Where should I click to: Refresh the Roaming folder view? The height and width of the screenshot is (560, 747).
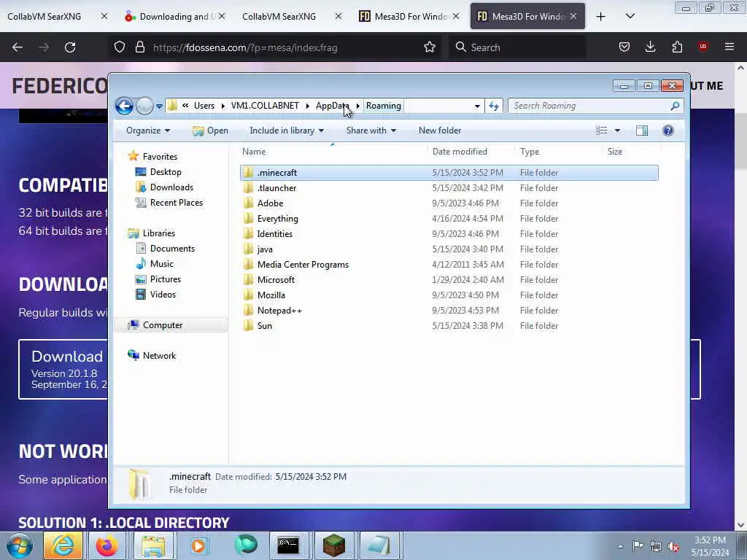(494, 106)
